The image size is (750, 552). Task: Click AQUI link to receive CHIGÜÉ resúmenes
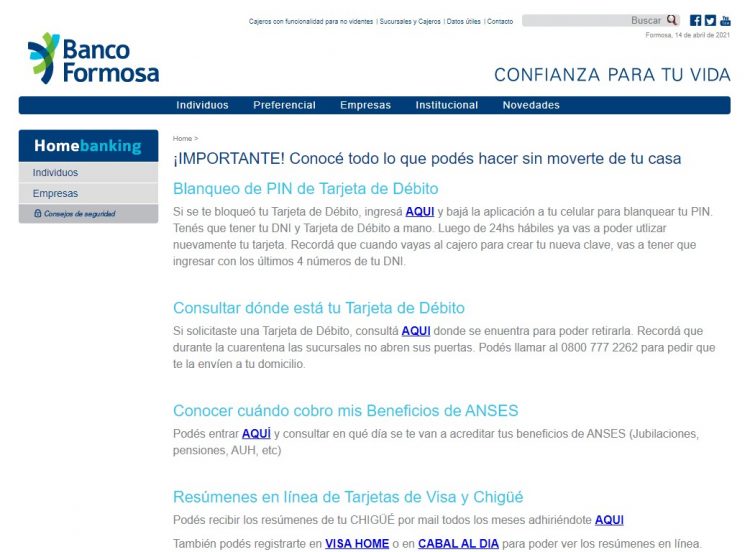(x=609, y=520)
